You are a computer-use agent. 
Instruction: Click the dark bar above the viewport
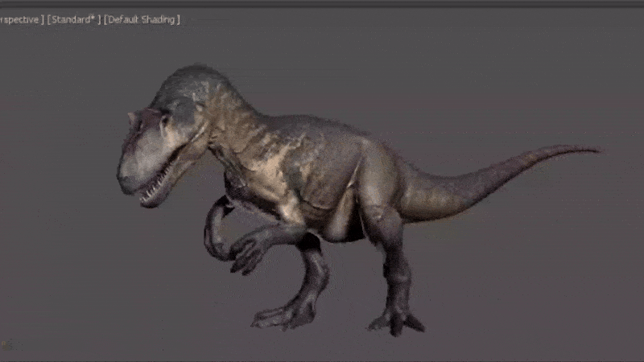click(x=322, y=3)
